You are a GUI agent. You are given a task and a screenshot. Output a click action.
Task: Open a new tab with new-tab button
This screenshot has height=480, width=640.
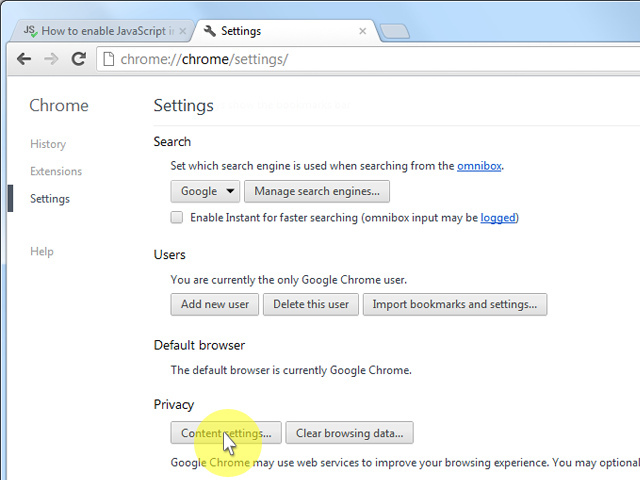pyautogui.click(x=395, y=31)
